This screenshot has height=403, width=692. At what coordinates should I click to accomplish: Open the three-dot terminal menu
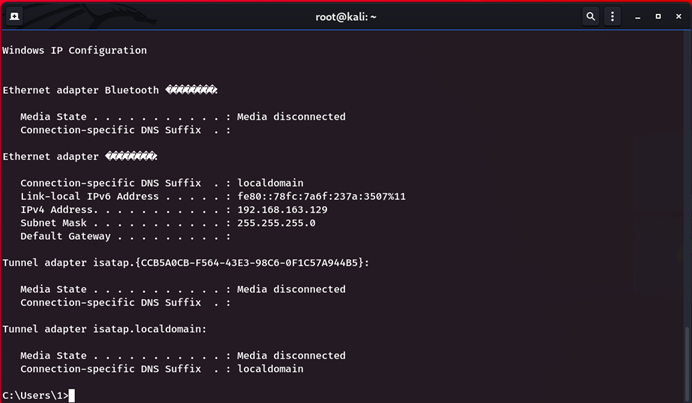[613, 17]
